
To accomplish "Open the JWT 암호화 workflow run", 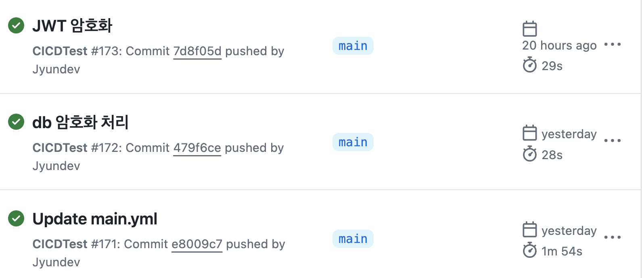I will [x=72, y=26].
